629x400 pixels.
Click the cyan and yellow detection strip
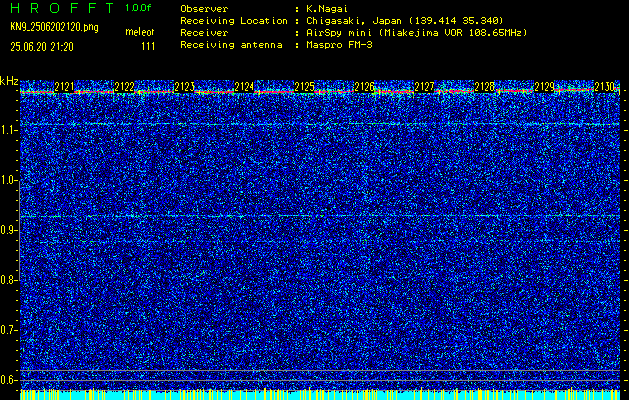(320, 395)
